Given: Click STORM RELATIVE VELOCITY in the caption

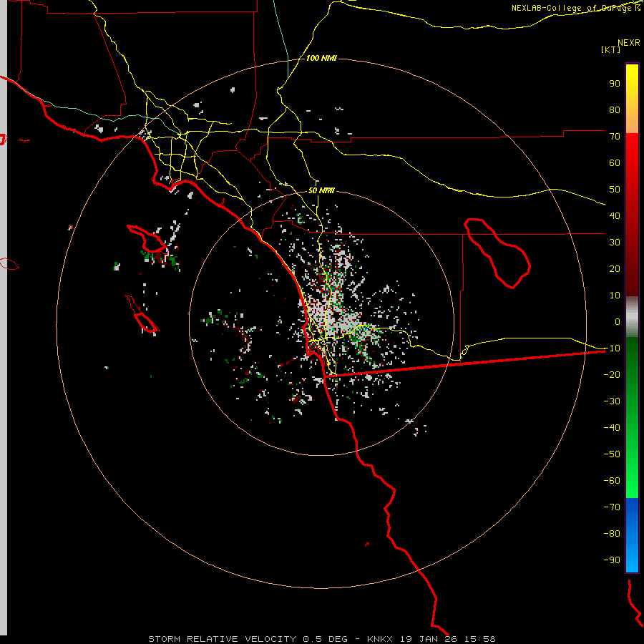Looking at the screenshot, I should pos(222,639).
